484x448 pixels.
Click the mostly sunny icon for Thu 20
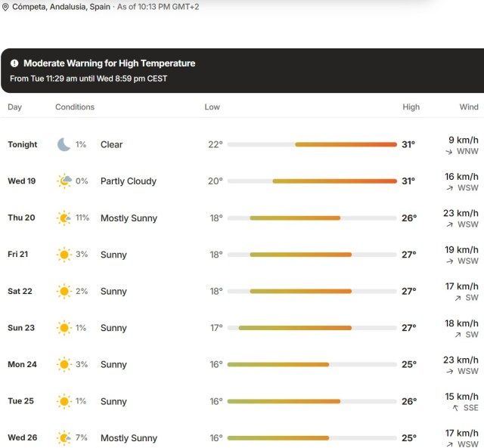[64, 218]
